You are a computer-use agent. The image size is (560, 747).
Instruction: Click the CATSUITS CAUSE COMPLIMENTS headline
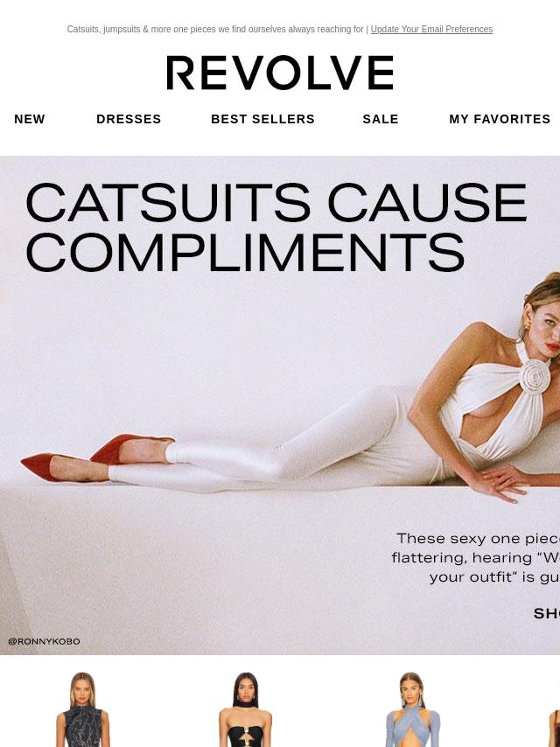pyautogui.click(x=276, y=227)
